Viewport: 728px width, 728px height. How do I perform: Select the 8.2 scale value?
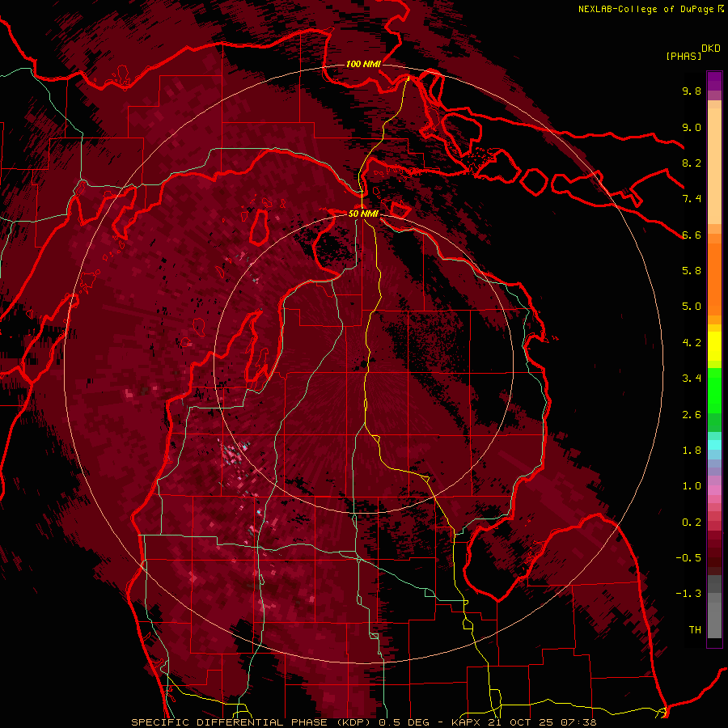click(x=692, y=163)
